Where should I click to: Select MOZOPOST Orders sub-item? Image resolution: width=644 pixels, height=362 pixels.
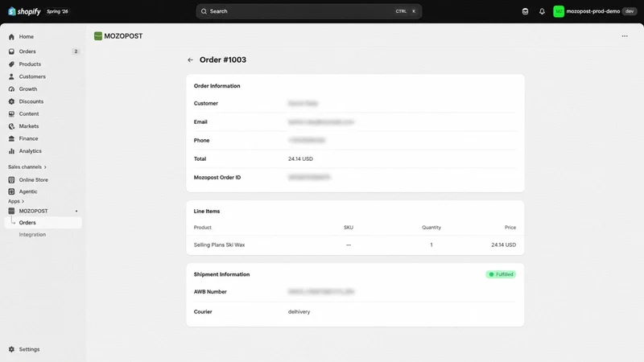[x=43, y=223]
